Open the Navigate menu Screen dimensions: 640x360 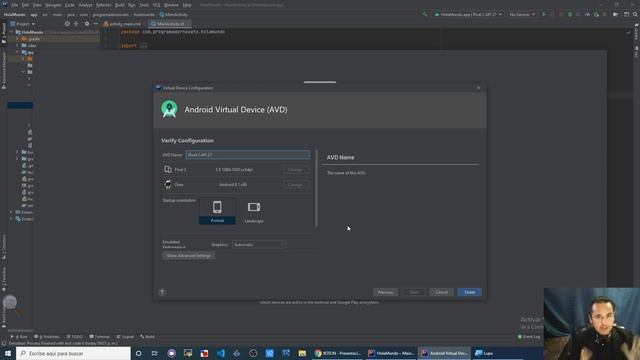(53, 5)
